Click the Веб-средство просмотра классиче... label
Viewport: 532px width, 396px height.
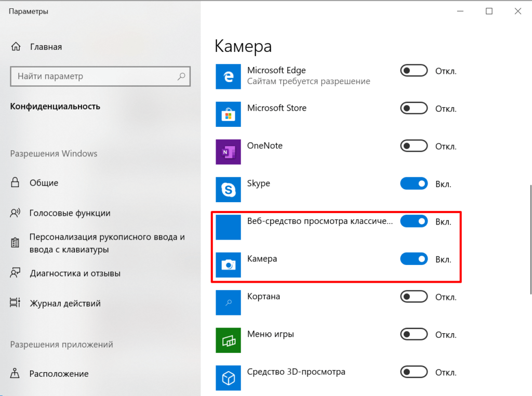[320, 221]
